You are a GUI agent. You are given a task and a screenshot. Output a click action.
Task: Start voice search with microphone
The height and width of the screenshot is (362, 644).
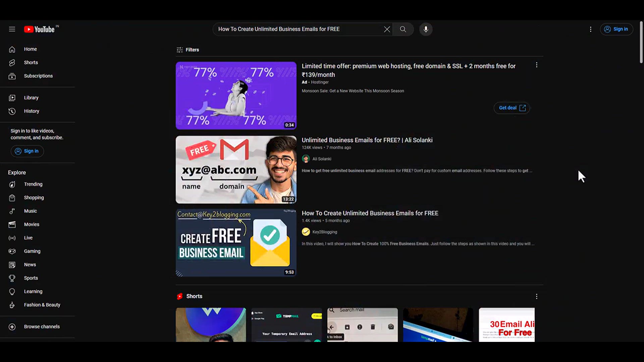tap(426, 29)
